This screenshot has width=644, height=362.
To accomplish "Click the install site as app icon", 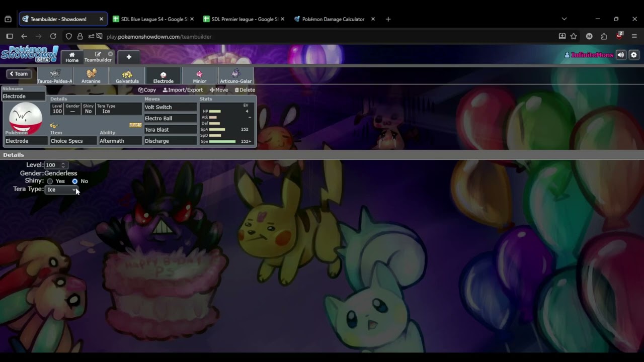I will [x=562, y=36].
